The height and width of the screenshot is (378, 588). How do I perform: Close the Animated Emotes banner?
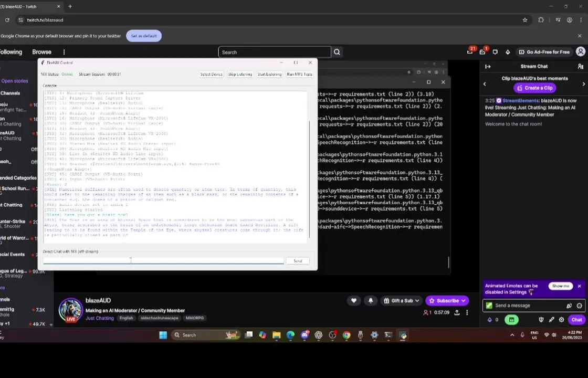tap(580, 286)
